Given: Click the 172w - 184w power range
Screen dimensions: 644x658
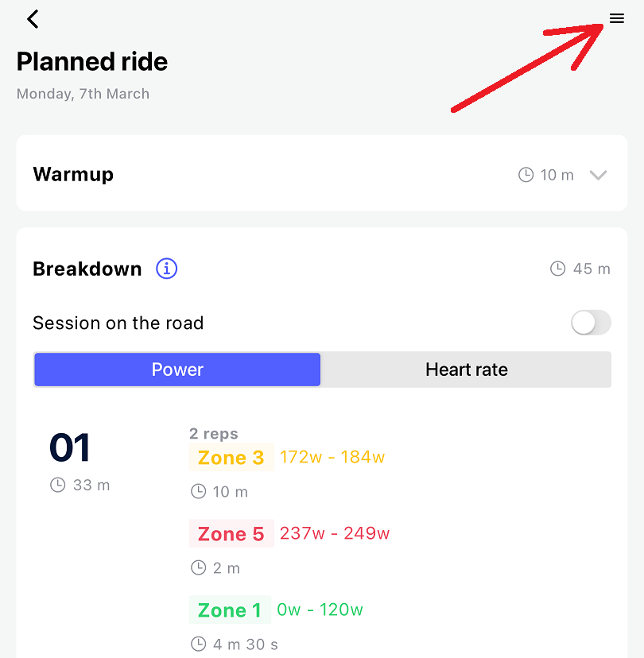Looking at the screenshot, I should 332,457.
